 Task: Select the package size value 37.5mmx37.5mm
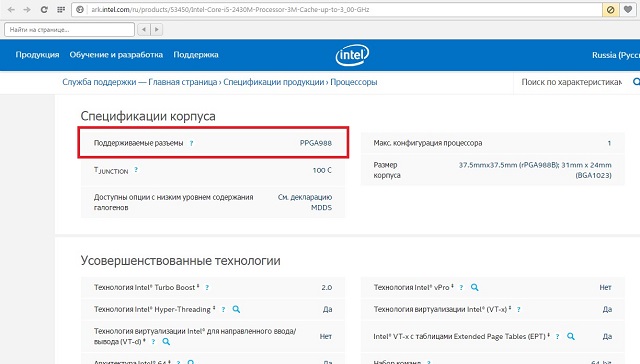(535, 170)
